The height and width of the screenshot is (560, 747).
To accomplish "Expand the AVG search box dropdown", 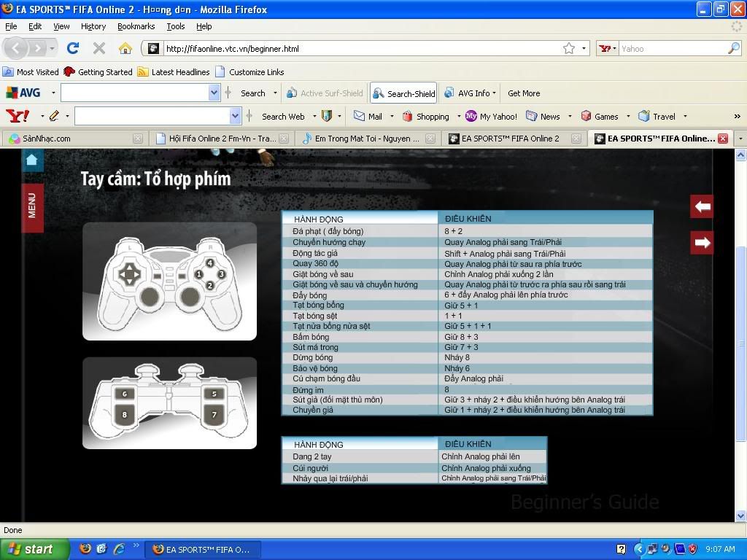I will click(214, 93).
